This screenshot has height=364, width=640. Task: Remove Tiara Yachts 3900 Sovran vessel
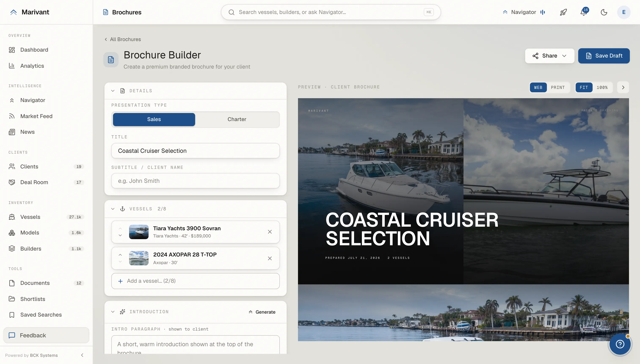click(x=270, y=232)
